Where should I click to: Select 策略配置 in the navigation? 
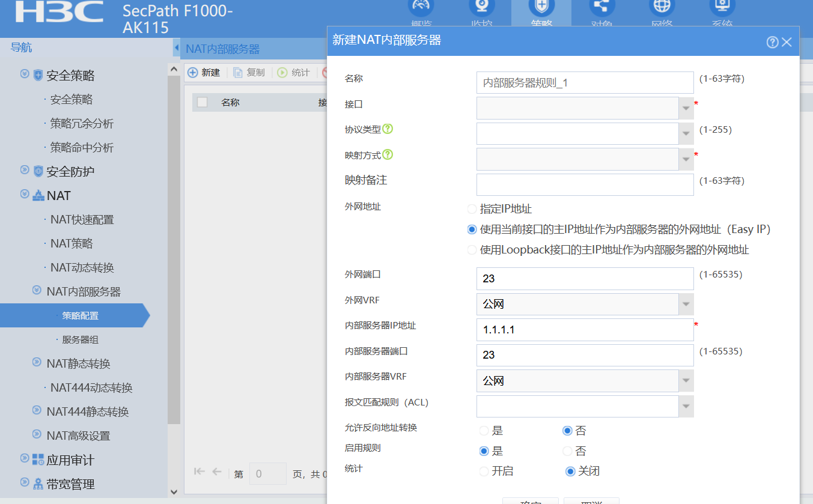[x=75, y=315]
